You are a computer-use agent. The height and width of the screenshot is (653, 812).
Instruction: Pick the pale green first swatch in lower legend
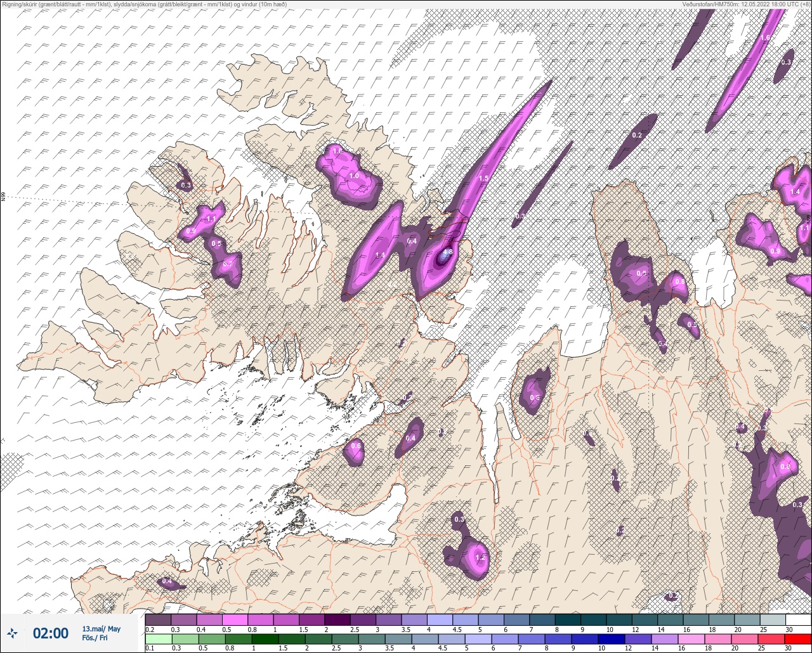[x=158, y=638]
